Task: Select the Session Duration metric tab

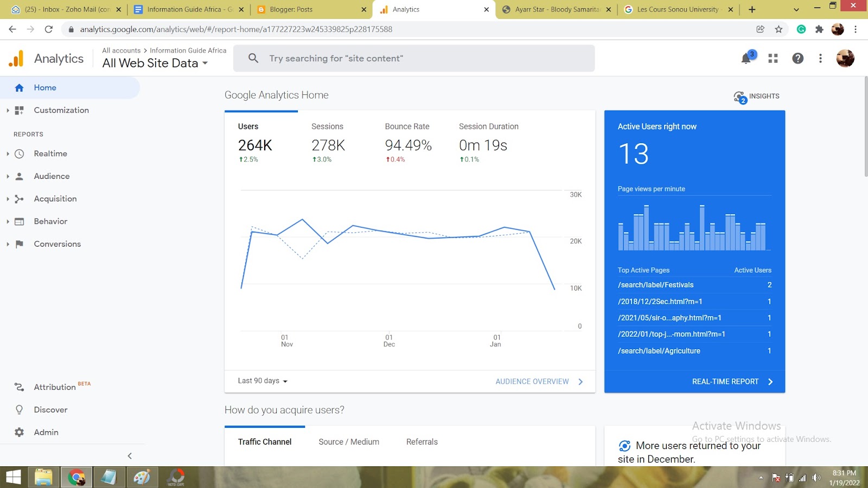Action: [x=488, y=143]
